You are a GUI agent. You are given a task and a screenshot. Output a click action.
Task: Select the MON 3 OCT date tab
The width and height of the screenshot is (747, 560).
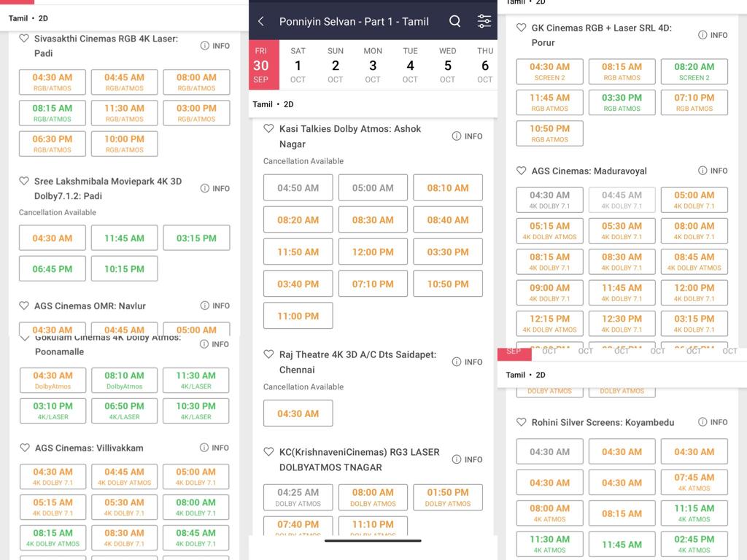373,65
